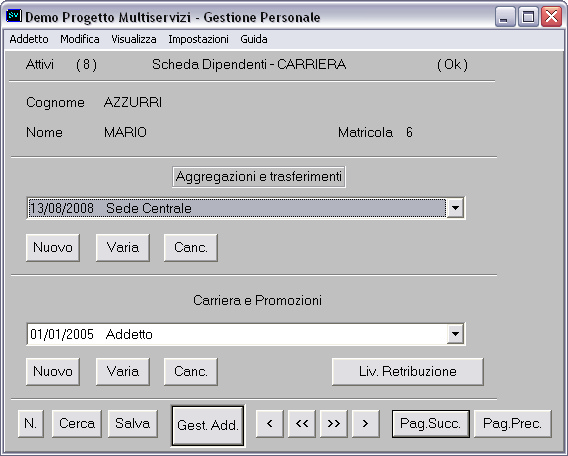Screen dimensions: 568x456
Task: Go to previous record with single left arrow
Action: click(x=270, y=423)
